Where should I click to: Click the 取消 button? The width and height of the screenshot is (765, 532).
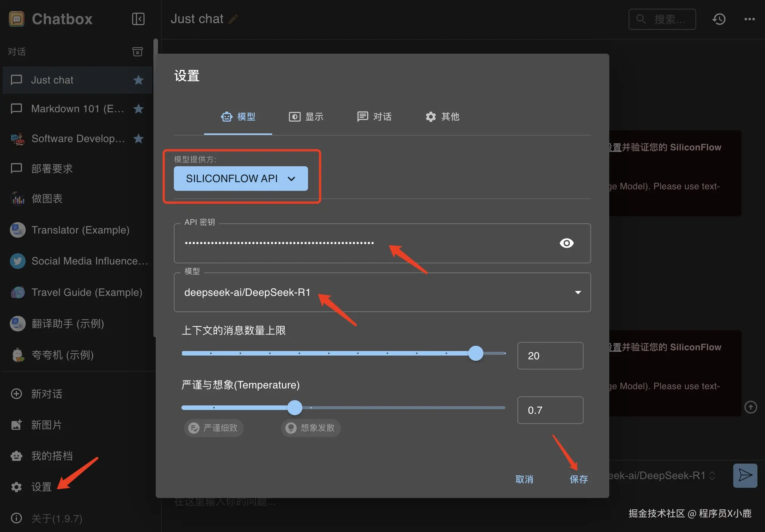coord(524,479)
